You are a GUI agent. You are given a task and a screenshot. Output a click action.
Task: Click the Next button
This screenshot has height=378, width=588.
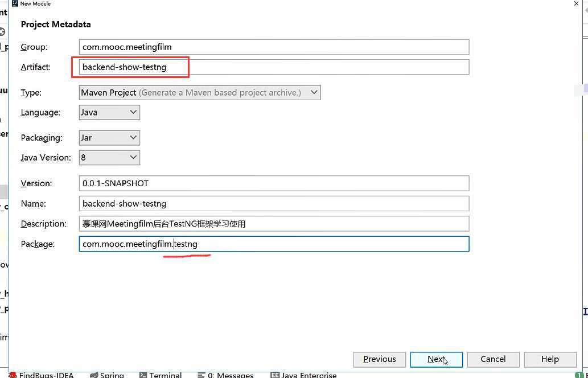(x=437, y=360)
